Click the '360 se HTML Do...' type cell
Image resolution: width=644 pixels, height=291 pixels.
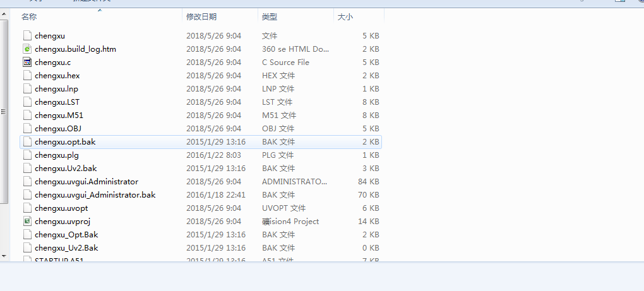point(295,49)
